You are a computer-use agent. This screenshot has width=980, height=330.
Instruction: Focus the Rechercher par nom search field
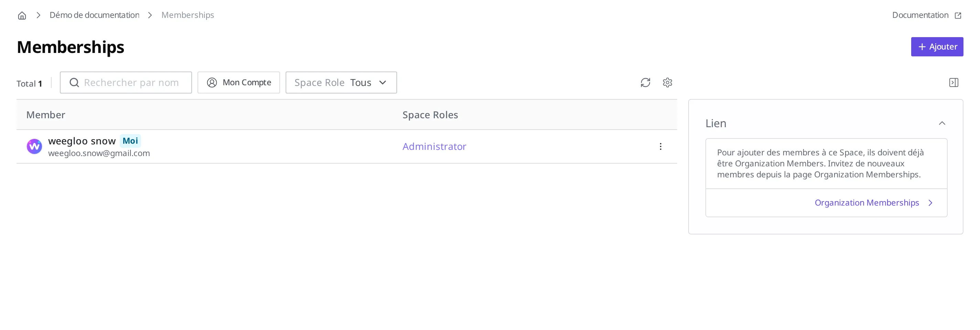(126, 82)
